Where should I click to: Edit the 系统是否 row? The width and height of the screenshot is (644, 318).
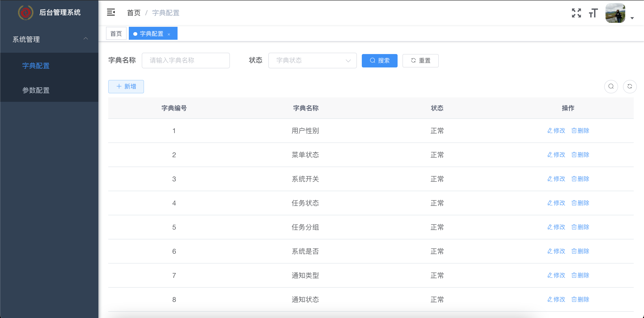click(556, 251)
